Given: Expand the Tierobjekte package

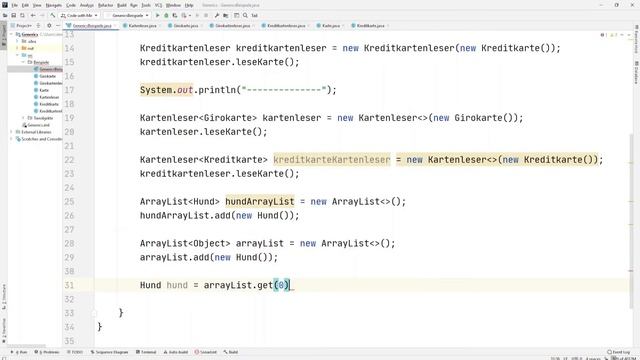Looking at the screenshot, I should click(23, 118).
